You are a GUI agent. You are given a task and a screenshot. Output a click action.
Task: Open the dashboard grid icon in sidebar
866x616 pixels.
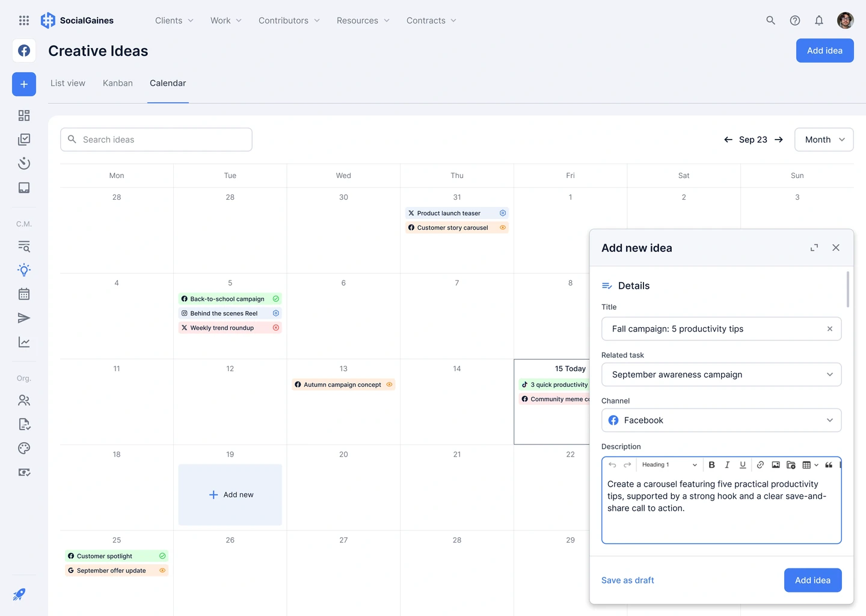coord(24,115)
